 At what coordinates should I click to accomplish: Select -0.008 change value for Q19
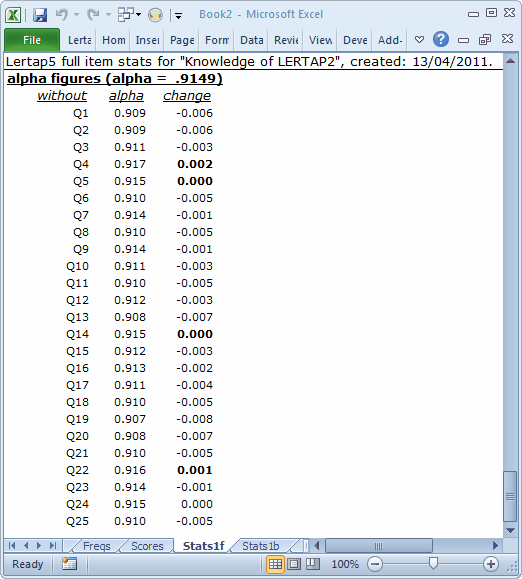coord(195,419)
